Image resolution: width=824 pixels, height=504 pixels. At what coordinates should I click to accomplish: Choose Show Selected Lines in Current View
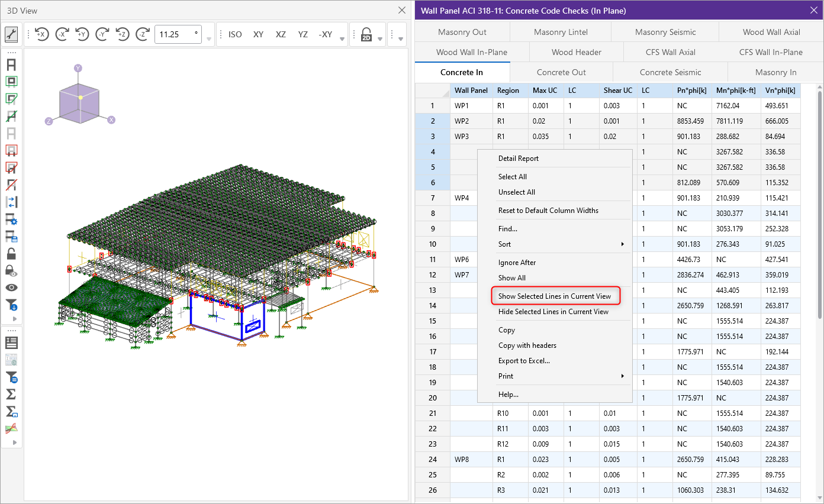[x=554, y=296]
